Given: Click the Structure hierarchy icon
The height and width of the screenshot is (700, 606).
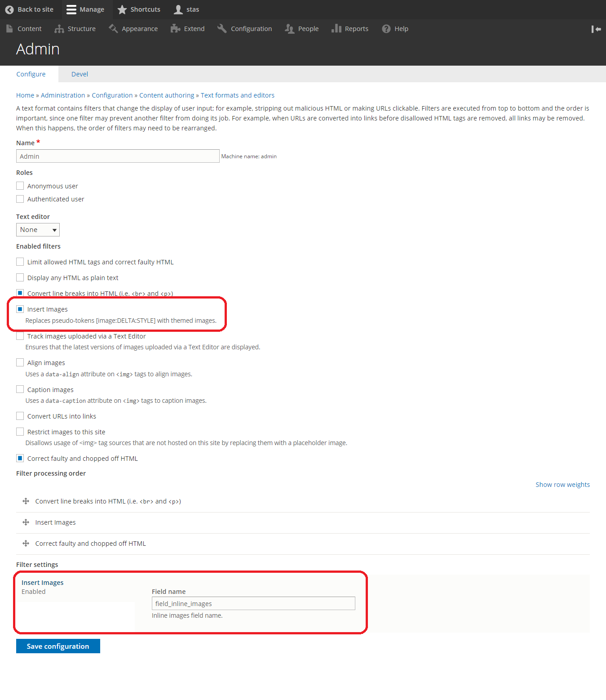Looking at the screenshot, I should pyautogui.click(x=59, y=29).
